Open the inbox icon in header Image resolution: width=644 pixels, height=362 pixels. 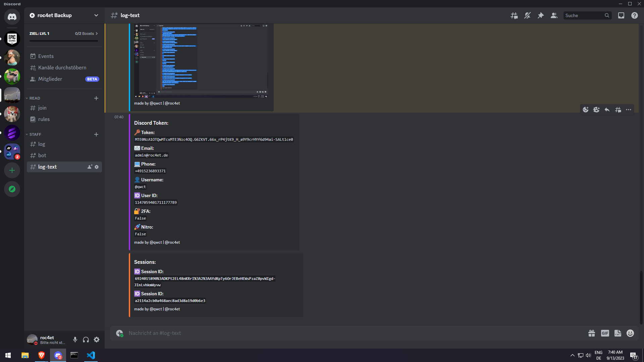(621, 15)
